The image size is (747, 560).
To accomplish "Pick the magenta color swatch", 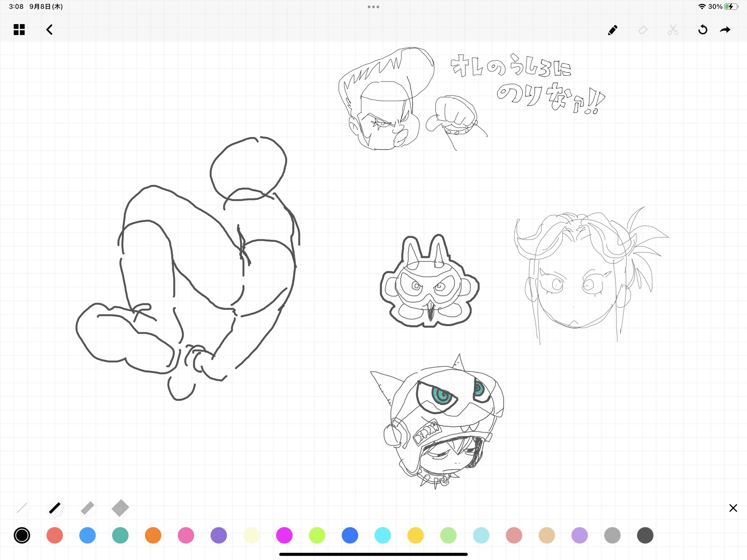I will point(284,535).
